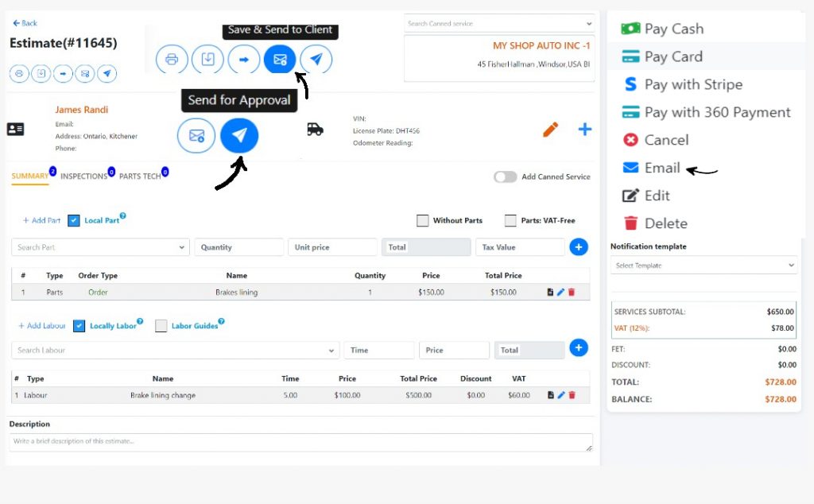Screen dimensions: 814x504
Task: Focus the part Quantity input field
Action: (238, 247)
